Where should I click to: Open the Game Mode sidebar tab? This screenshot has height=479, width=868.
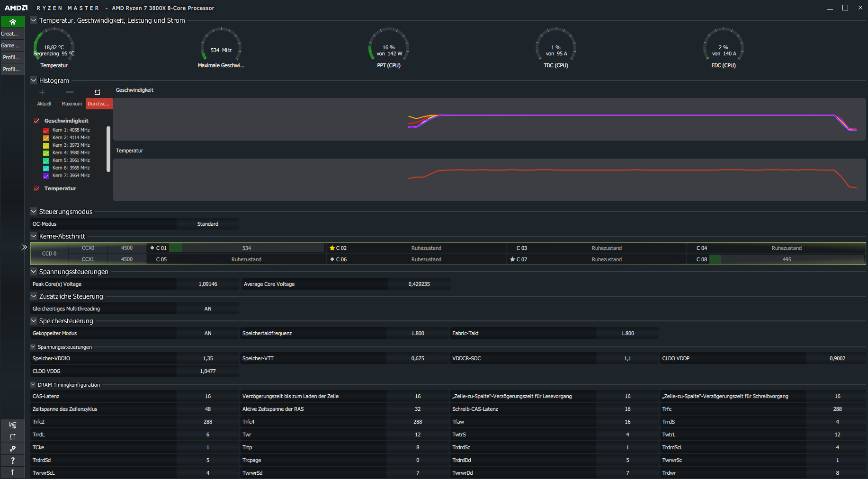click(12, 45)
